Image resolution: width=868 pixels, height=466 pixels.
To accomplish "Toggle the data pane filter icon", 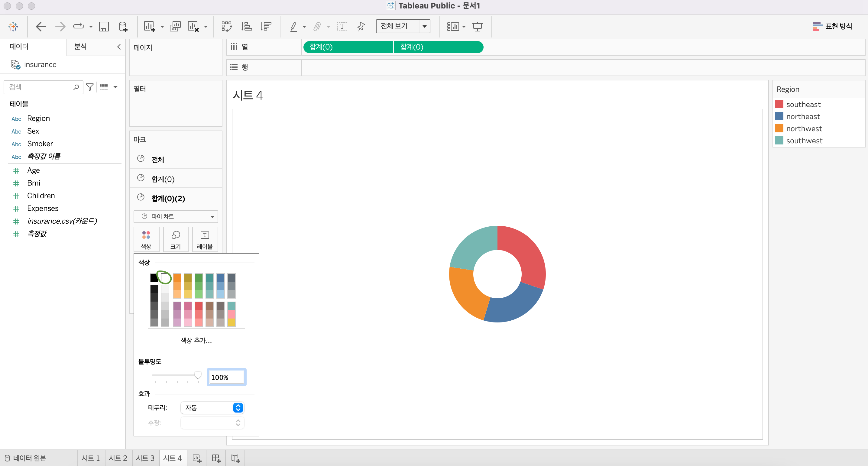I will 90,87.
